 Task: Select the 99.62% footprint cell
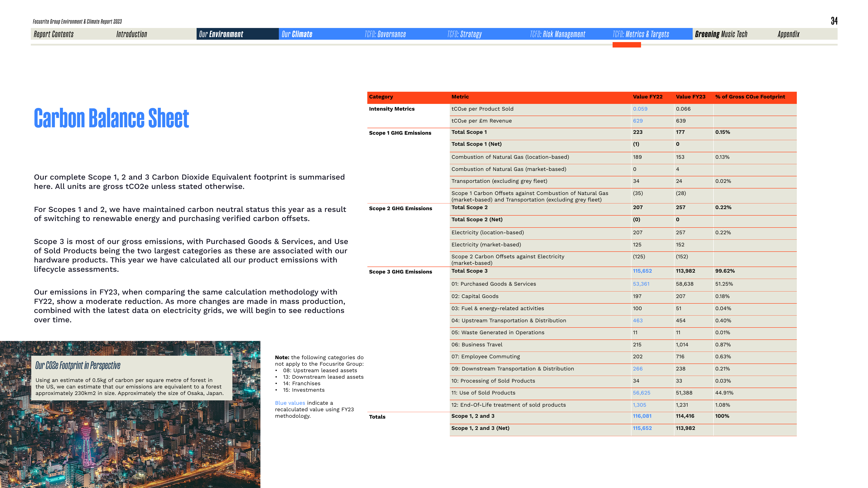(x=725, y=271)
